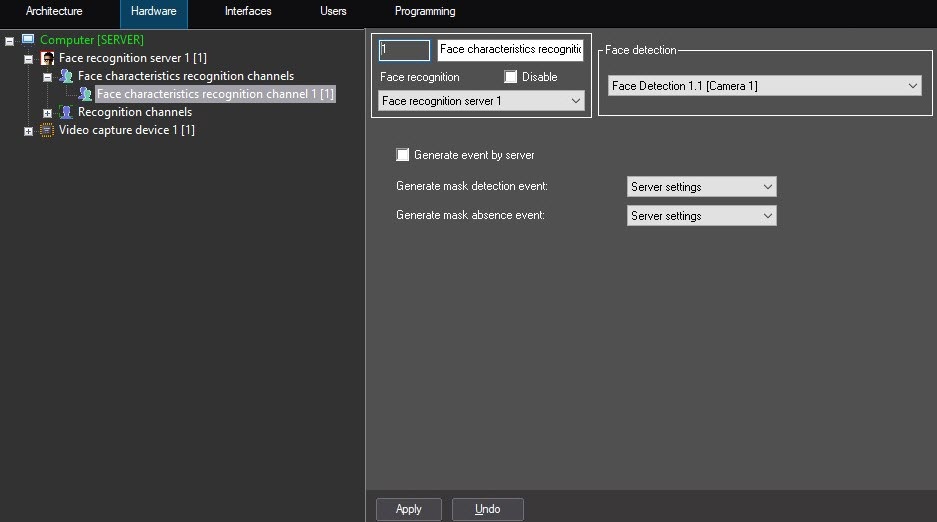Open Generate mask absence event dropdown
Screen dimensions: 937x522
702,216
